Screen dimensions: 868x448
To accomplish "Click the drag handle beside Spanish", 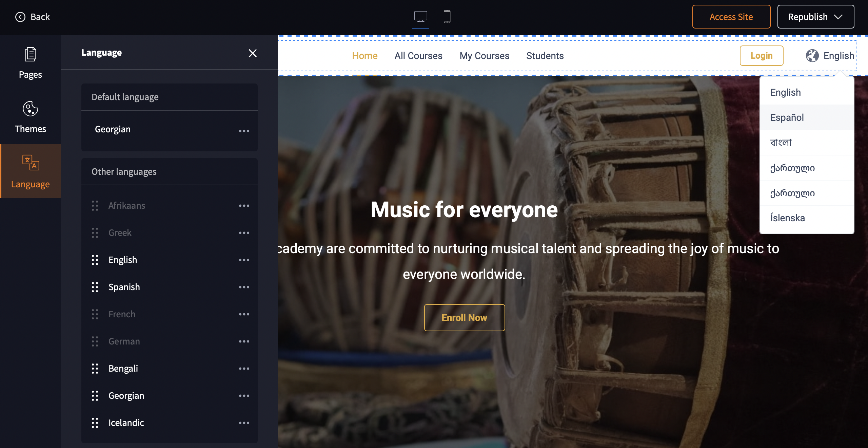I will coord(95,287).
